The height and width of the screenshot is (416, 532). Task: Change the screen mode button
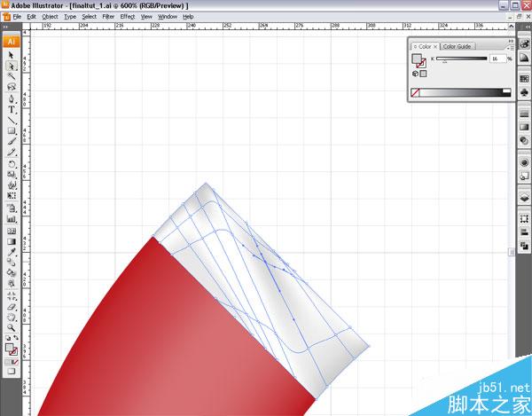tap(12, 372)
